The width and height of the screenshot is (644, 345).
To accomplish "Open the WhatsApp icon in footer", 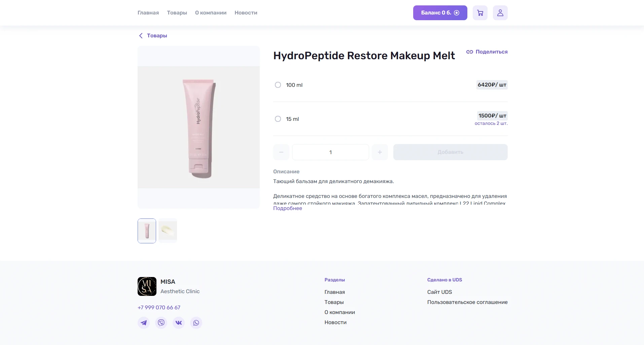I will [196, 323].
